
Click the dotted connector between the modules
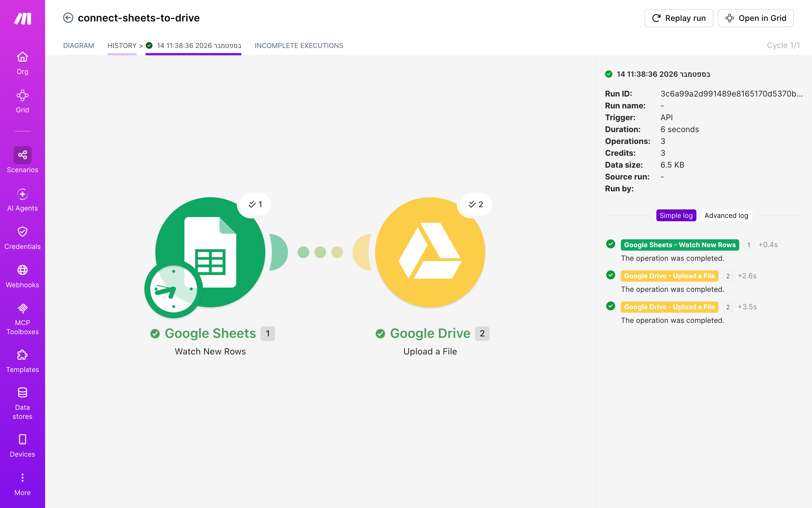click(x=320, y=252)
